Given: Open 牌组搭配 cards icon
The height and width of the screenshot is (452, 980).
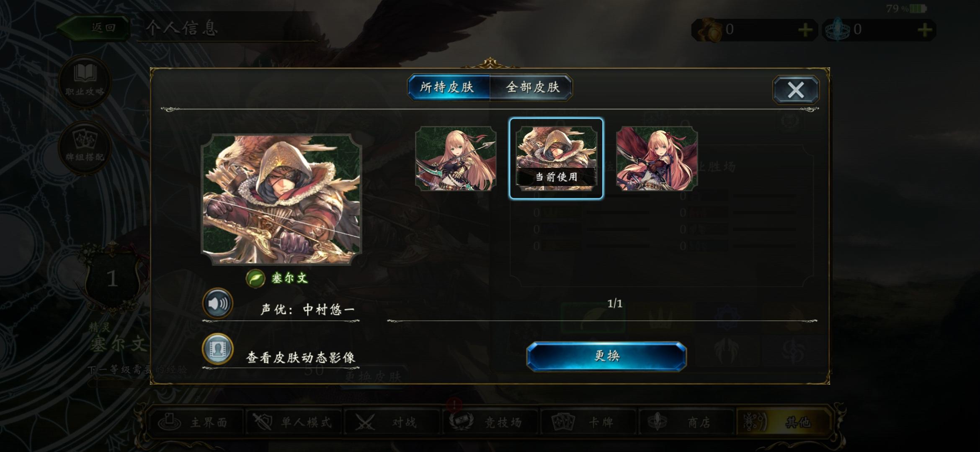Looking at the screenshot, I should click(x=85, y=147).
